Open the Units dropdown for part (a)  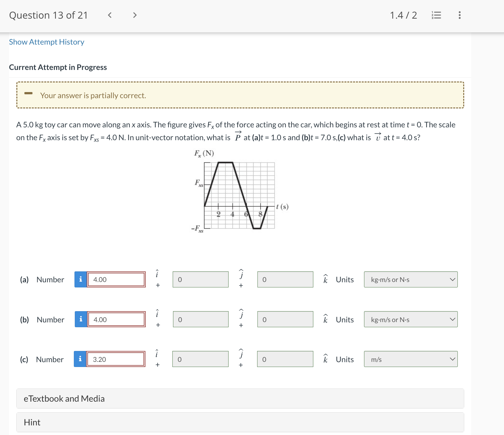click(411, 279)
